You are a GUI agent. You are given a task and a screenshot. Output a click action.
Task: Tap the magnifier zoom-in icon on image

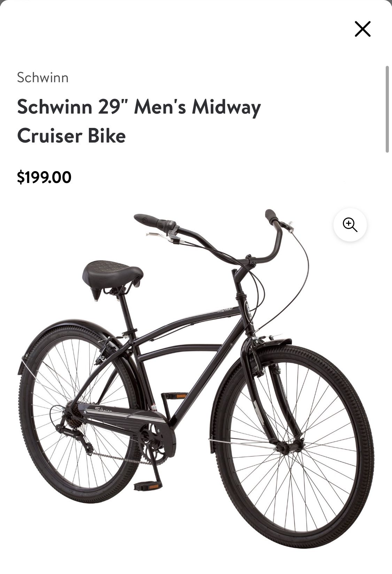(350, 225)
